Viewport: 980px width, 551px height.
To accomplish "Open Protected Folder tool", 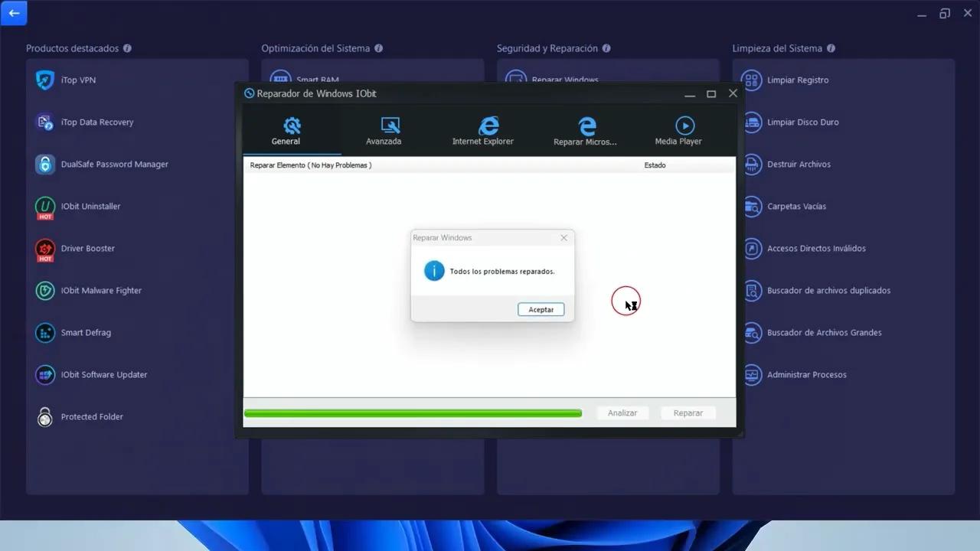I will [92, 416].
